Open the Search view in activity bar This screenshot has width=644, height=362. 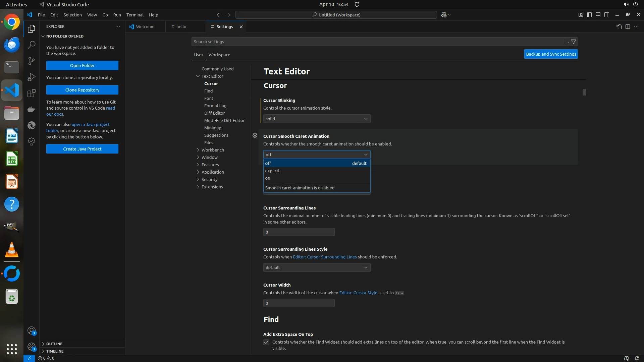(32, 45)
